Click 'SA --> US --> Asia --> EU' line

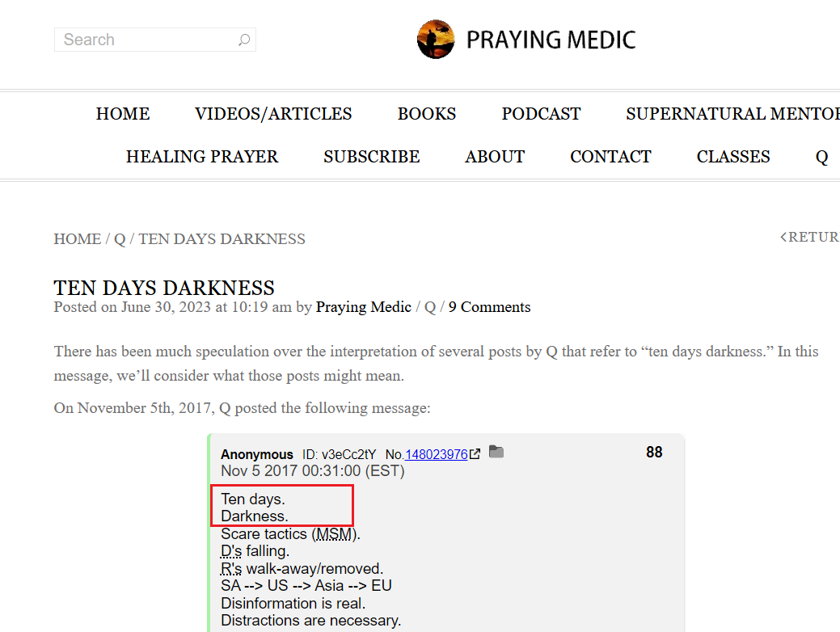306,585
